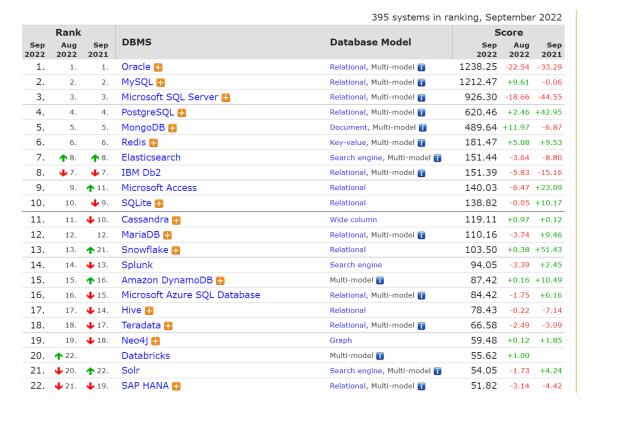This screenshot has width=627, height=421.
Task: Open the MongoDB link
Action: (143, 128)
